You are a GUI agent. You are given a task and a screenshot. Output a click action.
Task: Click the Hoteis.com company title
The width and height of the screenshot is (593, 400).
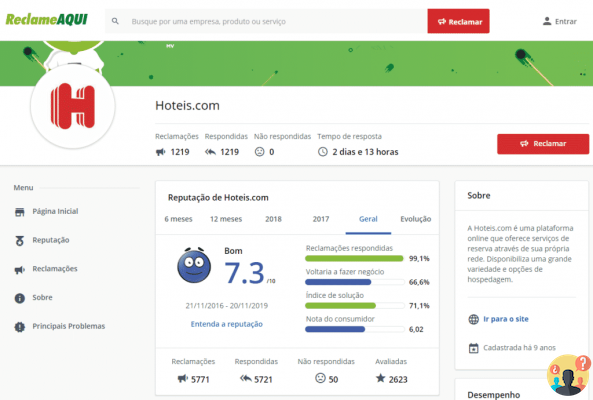(x=187, y=105)
